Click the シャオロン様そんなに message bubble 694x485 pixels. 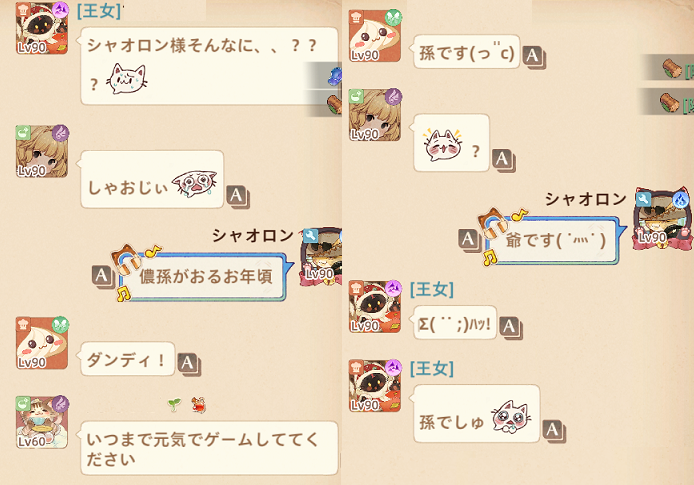pyautogui.click(x=209, y=66)
